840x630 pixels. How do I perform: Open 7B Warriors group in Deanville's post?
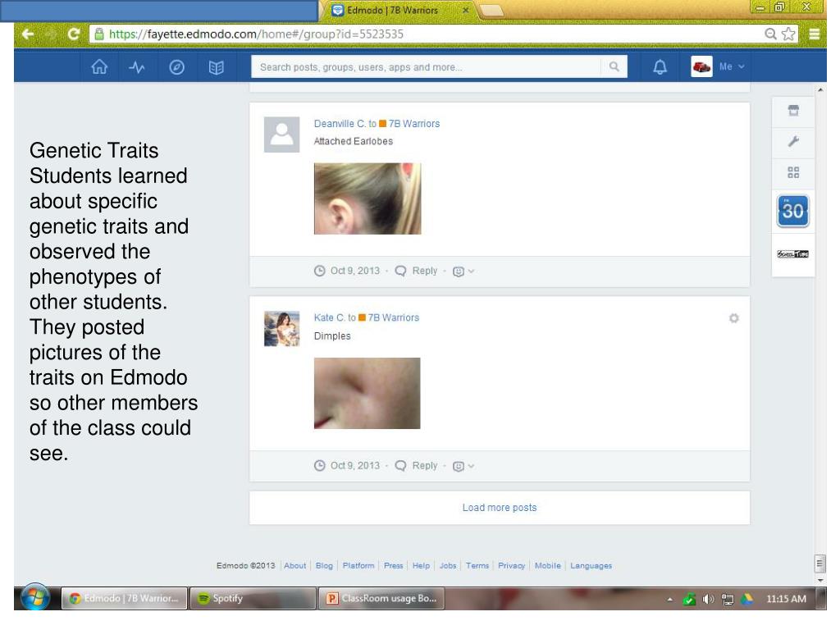(414, 124)
